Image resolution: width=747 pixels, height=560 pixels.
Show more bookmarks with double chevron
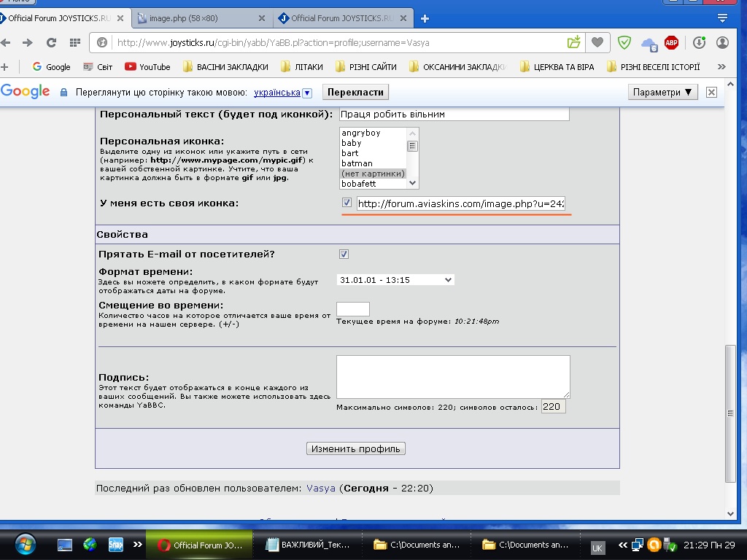pyautogui.click(x=721, y=67)
